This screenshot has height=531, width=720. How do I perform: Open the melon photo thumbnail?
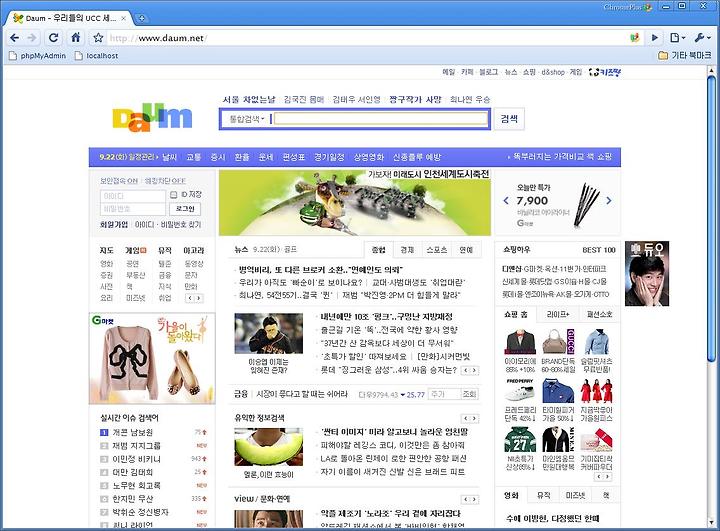coord(269,447)
